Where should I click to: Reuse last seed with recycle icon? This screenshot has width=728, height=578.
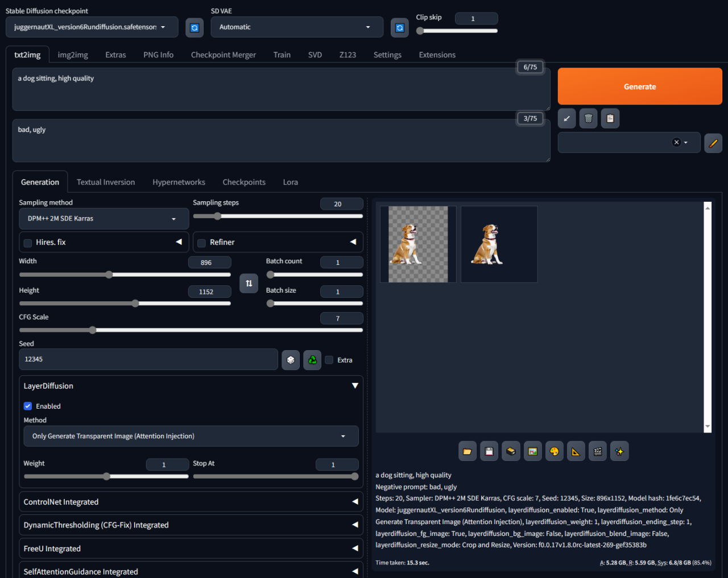click(312, 360)
